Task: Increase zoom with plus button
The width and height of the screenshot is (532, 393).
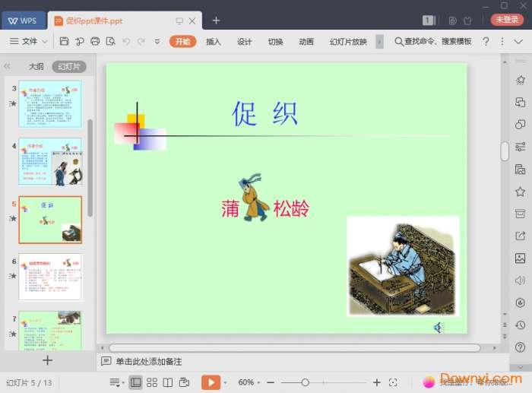Action: pyautogui.click(x=377, y=382)
